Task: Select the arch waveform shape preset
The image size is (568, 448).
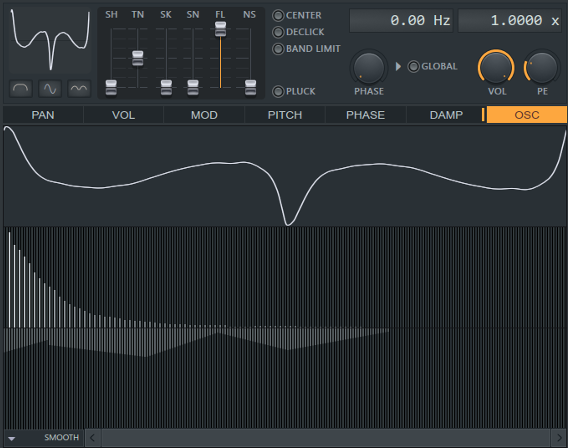Action: (x=21, y=89)
